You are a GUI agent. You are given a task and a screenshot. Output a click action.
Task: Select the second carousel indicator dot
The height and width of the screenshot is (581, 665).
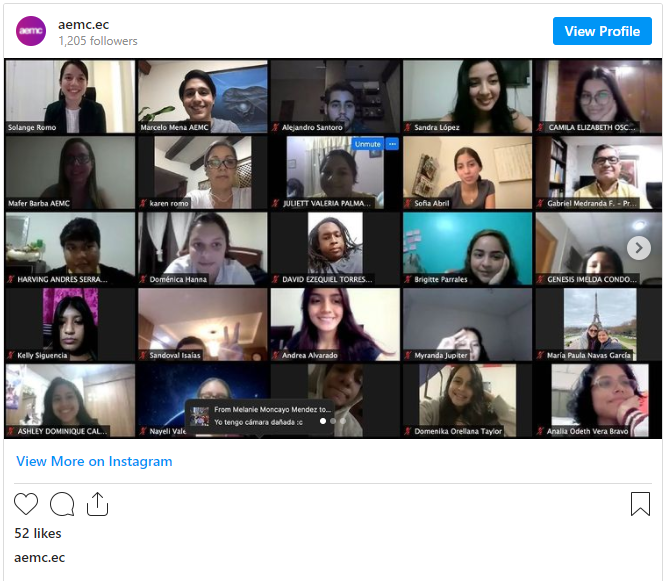click(x=332, y=421)
